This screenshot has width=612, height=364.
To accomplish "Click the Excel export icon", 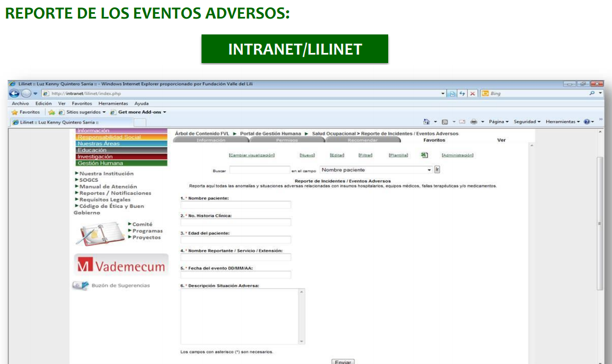I will (424, 155).
